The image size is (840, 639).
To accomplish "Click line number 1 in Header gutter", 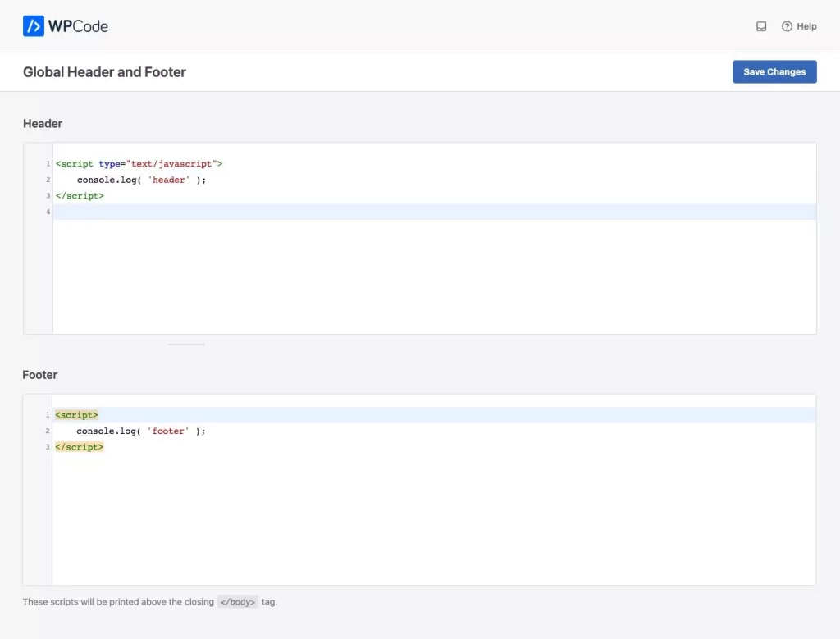I will click(48, 164).
